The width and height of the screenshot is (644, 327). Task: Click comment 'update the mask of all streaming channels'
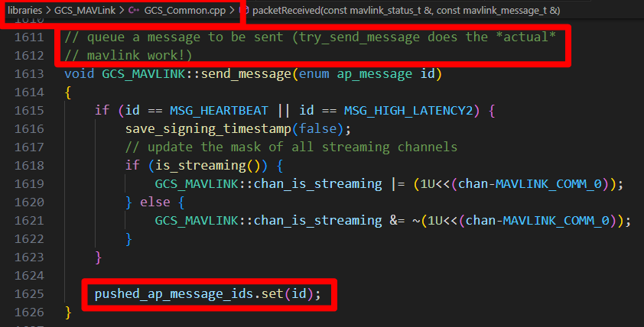(291, 147)
